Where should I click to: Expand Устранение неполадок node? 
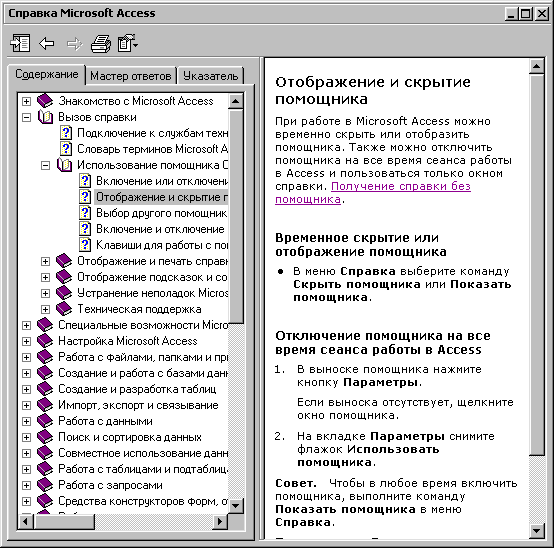46,293
